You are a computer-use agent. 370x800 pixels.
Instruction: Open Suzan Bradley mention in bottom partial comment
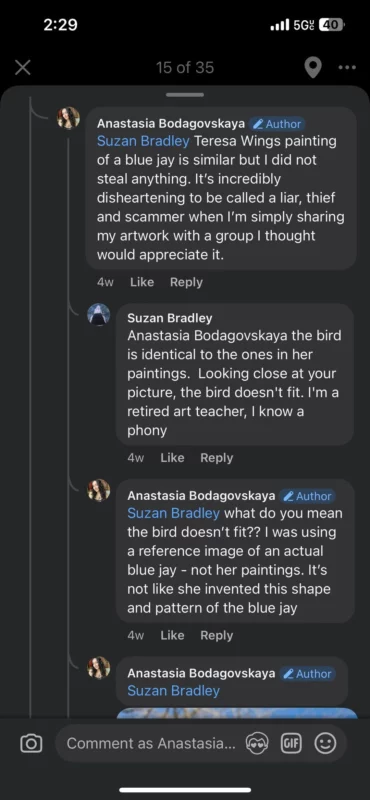(174, 691)
